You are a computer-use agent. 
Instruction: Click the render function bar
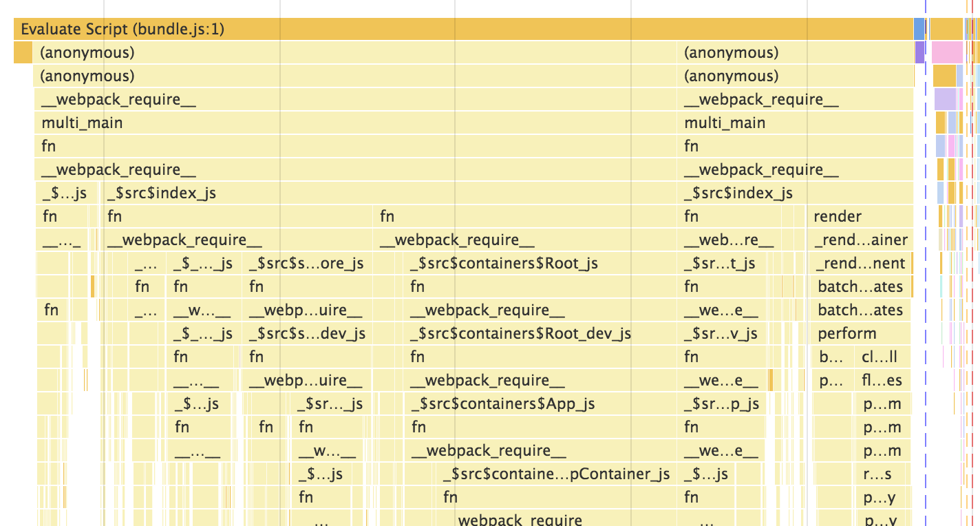[860, 217]
